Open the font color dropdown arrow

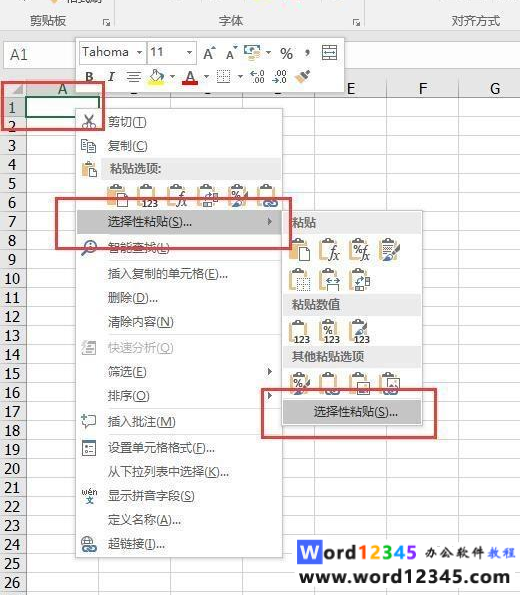pos(206,77)
